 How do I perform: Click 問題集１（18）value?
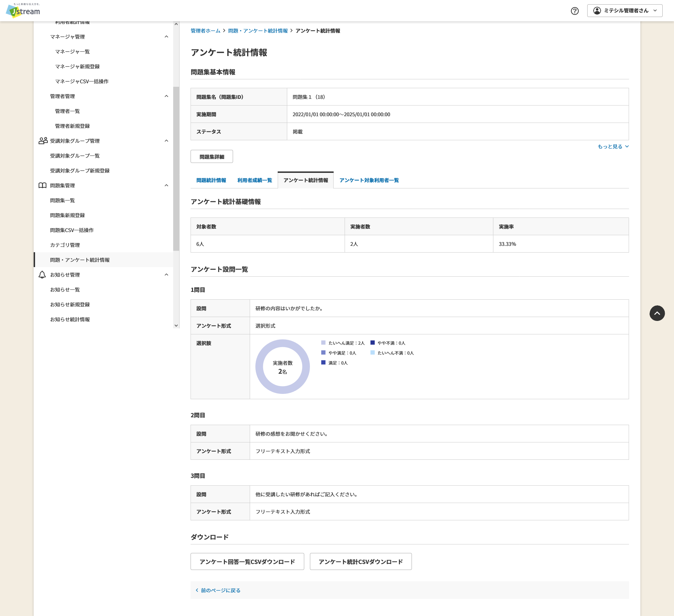(x=309, y=97)
